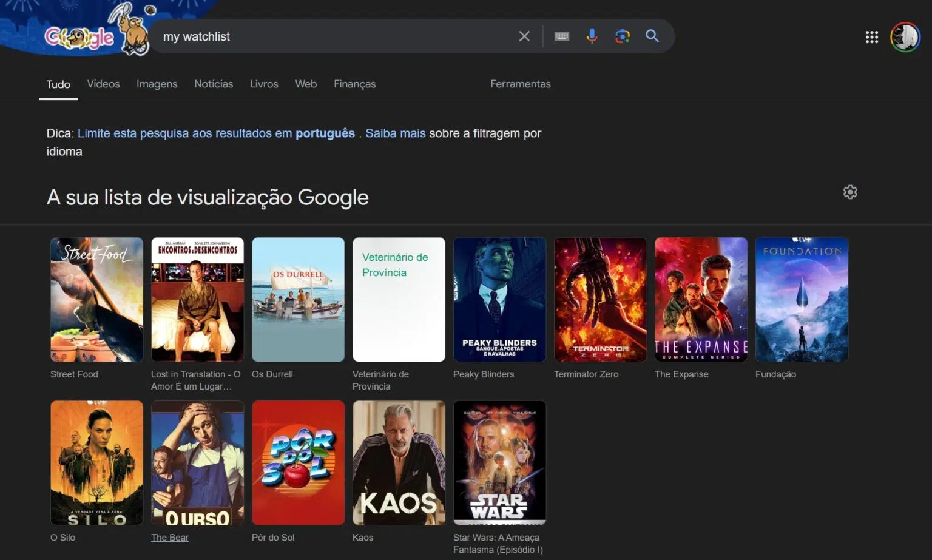Submit search using the magnifier icon
Viewport: 932px width, 560px height.
click(652, 36)
